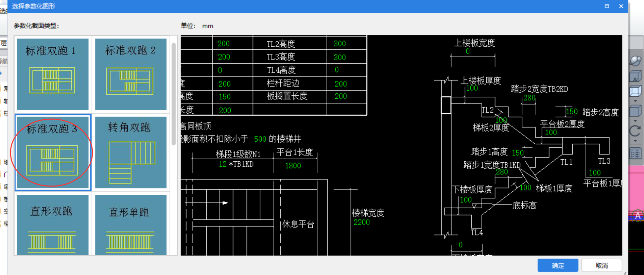This screenshot has height=275, width=644.
Task: Click the 平台板2厚度 value 100
Action: point(551,133)
